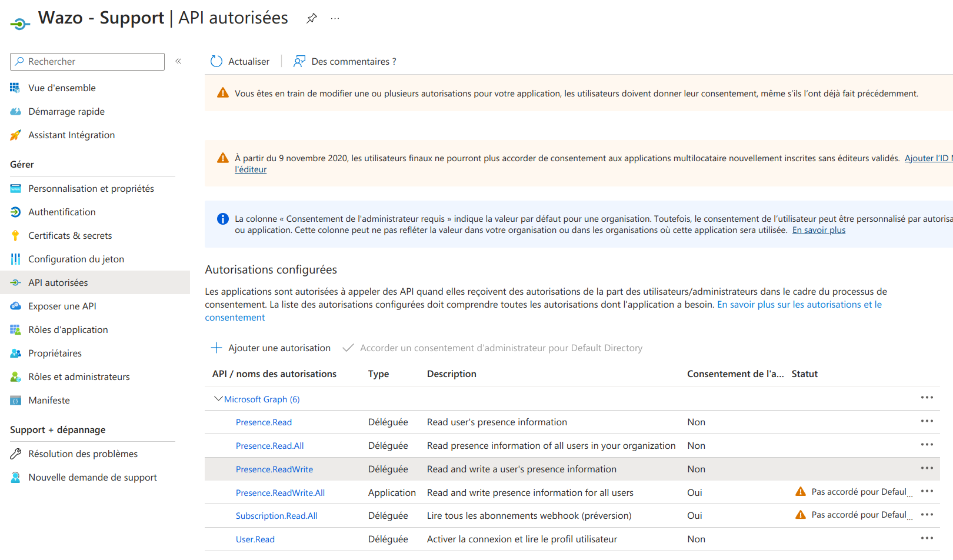Click the Exposer une API cloud icon

point(15,306)
